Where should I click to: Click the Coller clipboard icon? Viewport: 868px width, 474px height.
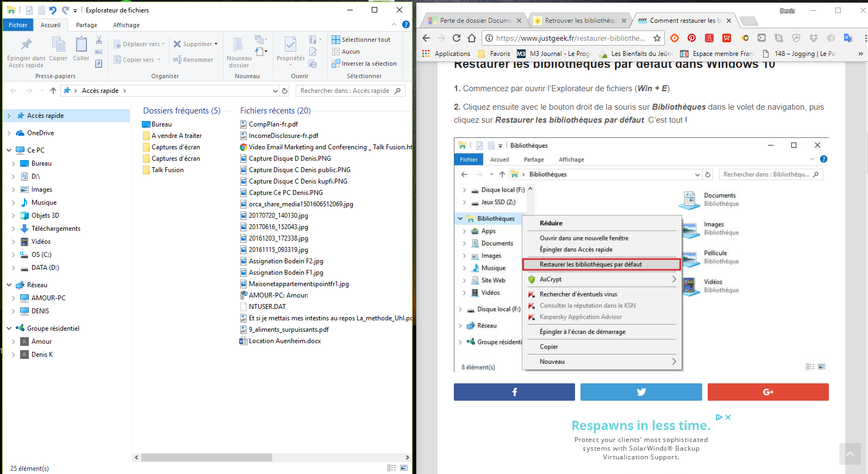click(81, 45)
